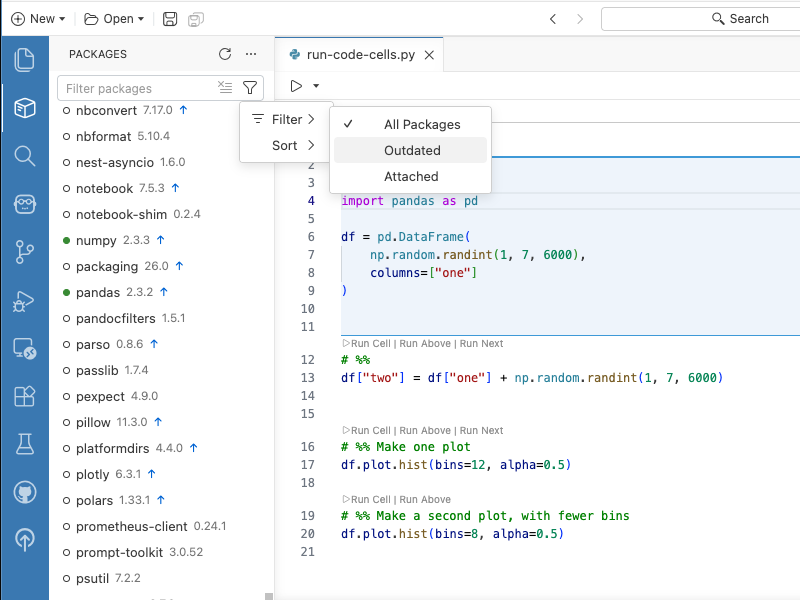Navigate forward with the right arrow
Image resolution: width=800 pixels, height=600 pixels.
point(580,19)
